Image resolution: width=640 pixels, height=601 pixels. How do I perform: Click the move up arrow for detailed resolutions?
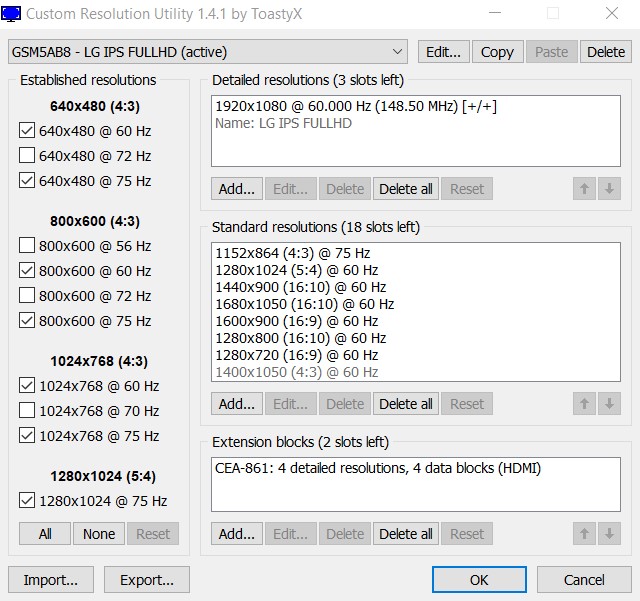tap(585, 189)
